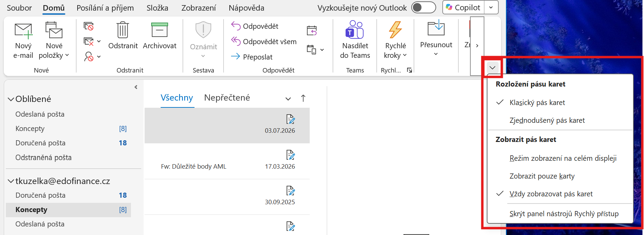644x235 pixels.
Task: Show Všechny messages
Action: 177,98
